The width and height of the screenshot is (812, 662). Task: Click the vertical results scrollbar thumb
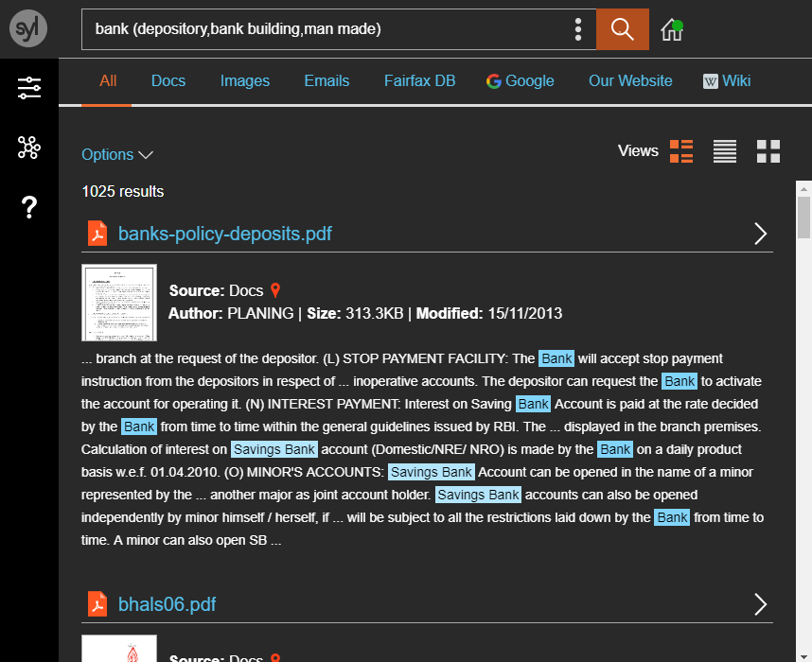tap(803, 218)
